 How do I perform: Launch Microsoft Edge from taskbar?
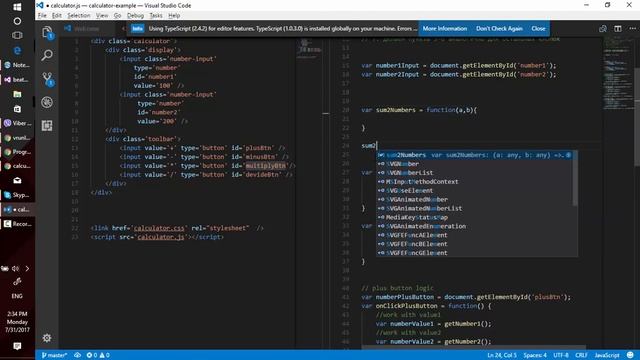[17, 50]
